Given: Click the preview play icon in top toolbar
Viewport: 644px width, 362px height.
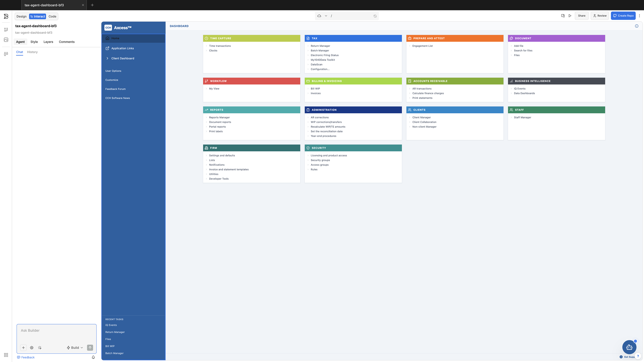Looking at the screenshot, I should click(570, 16).
